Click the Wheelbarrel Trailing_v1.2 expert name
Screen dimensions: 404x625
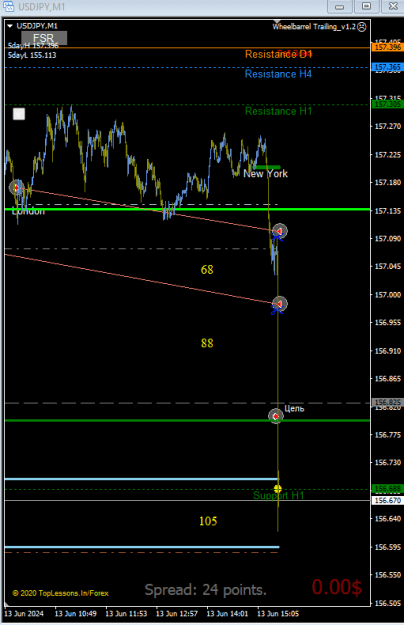[x=314, y=27]
